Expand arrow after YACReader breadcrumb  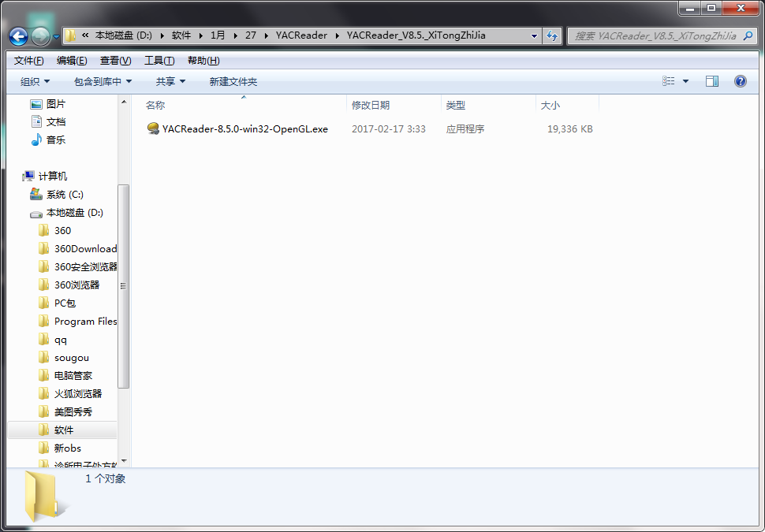tap(337, 35)
